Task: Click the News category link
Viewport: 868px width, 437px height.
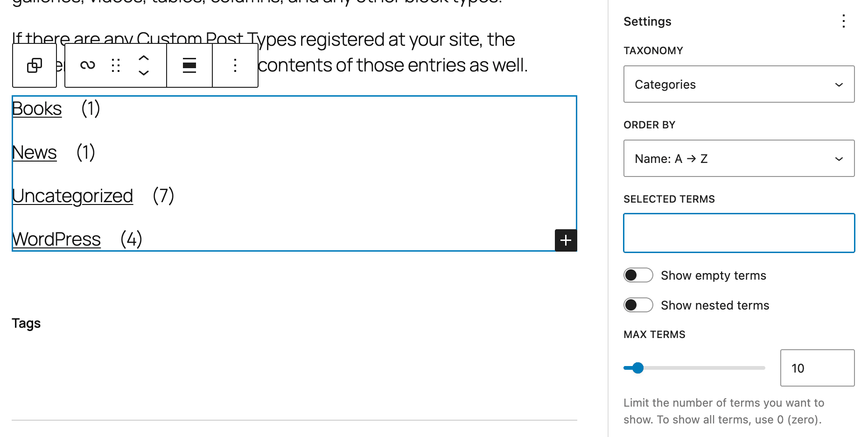Action: (x=34, y=152)
